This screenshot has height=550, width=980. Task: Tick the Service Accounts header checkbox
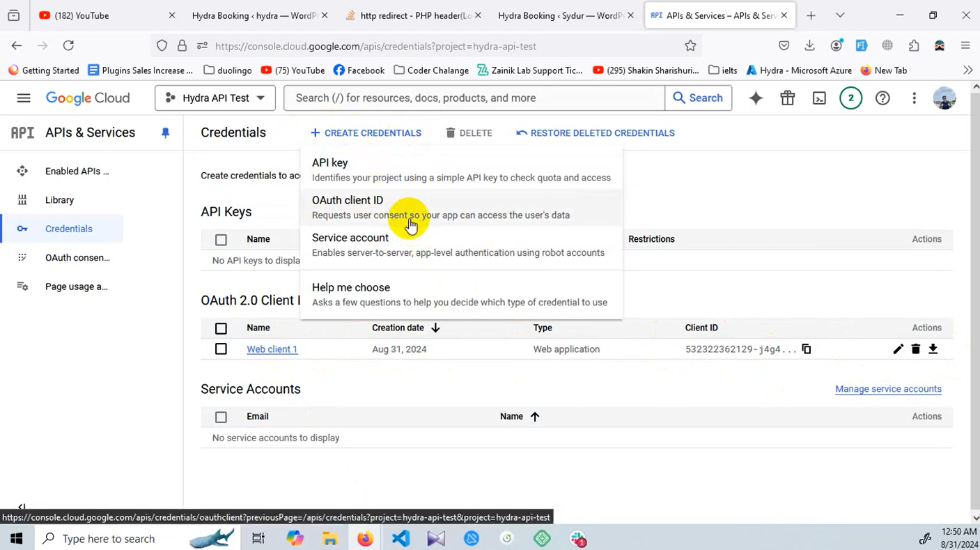click(221, 417)
